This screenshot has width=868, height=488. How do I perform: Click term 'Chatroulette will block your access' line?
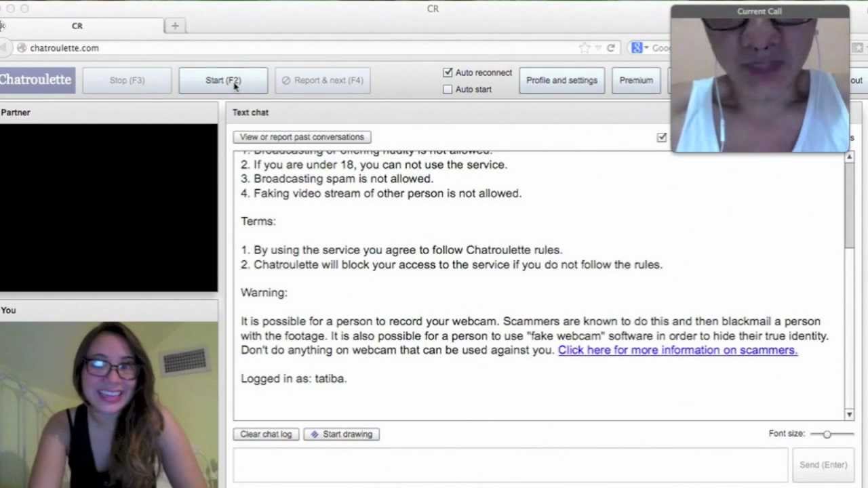tap(452, 264)
